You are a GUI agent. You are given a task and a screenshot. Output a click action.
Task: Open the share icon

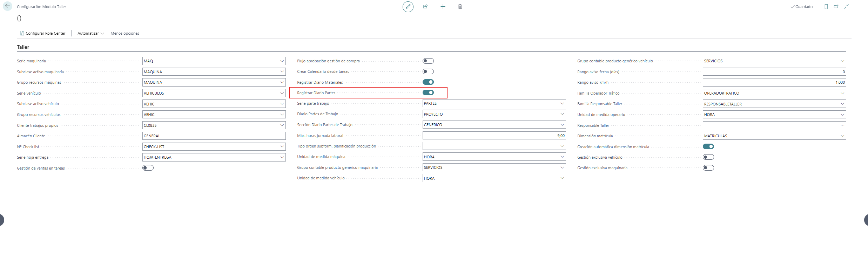coord(425,7)
